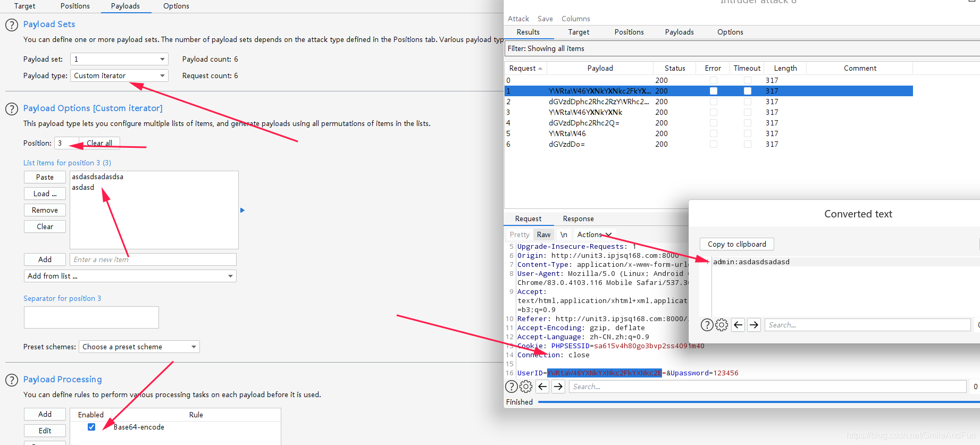Toggle Timeout checkbox for request 0
980x445 pixels.
click(748, 80)
